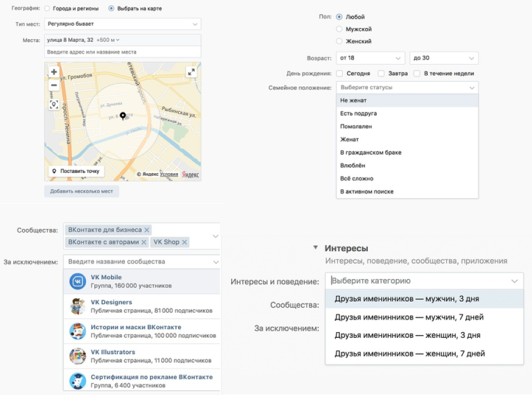Tick the 'Завтра' birthday checkbox

381,73
